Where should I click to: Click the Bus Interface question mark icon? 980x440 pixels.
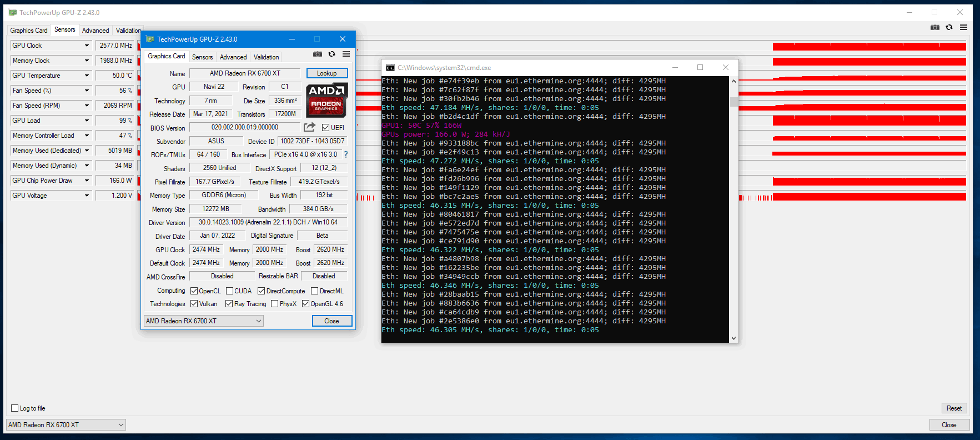coord(346,154)
